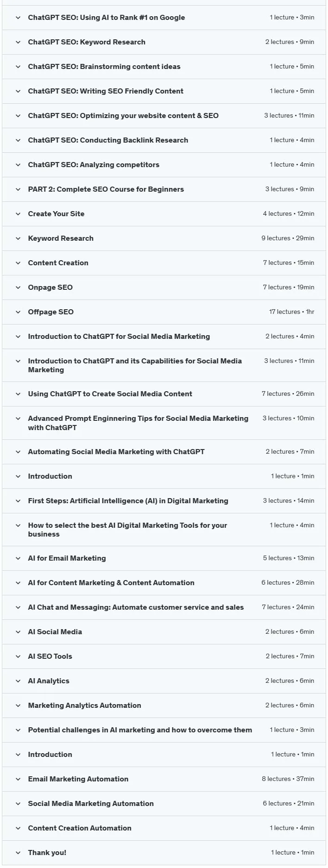The height and width of the screenshot is (868, 328).
Task: Open chevron beside AI Analytics
Action: 18,681
